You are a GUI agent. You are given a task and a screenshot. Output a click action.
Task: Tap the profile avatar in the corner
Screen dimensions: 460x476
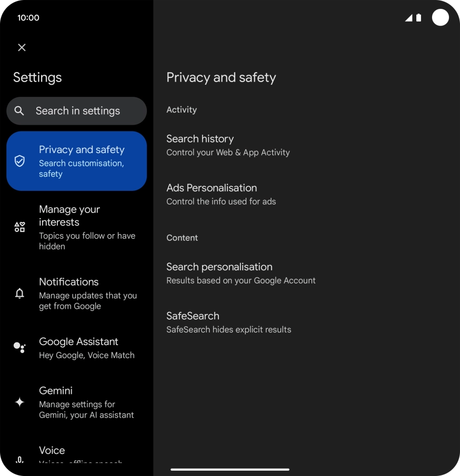click(x=441, y=17)
